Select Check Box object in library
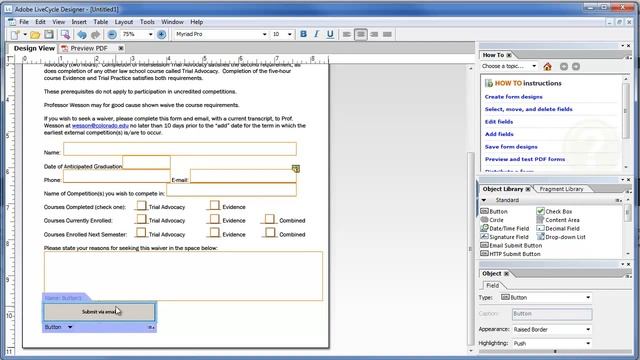The width and height of the screenshot is (640, 360). click(554, 211)
